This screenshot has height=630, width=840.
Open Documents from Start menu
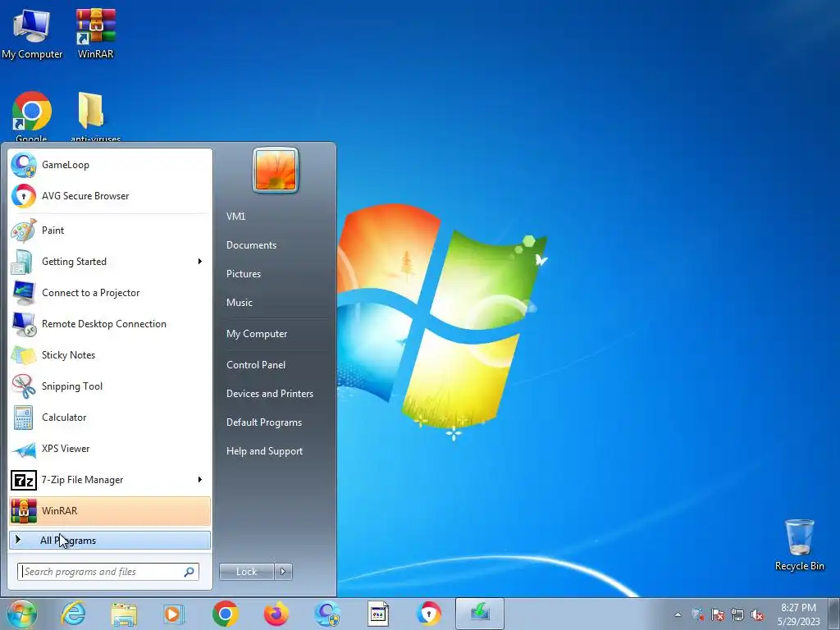[x=251, y=245]
